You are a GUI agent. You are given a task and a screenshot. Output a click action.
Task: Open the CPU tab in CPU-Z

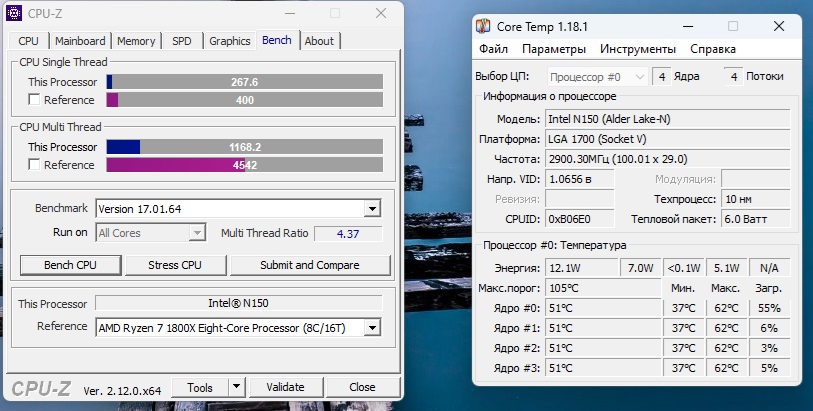[x=29, y=41]
